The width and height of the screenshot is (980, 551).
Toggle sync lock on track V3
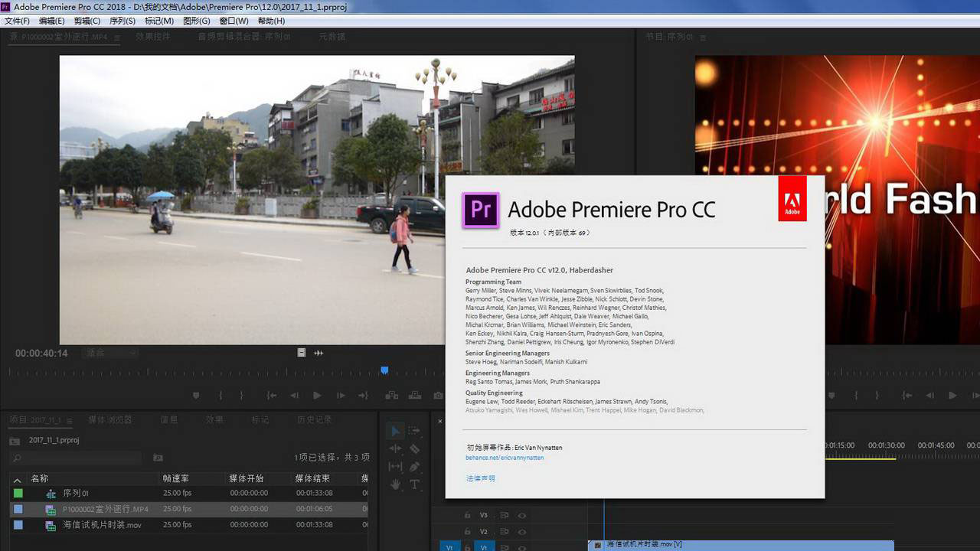click(x=505, y=516)
